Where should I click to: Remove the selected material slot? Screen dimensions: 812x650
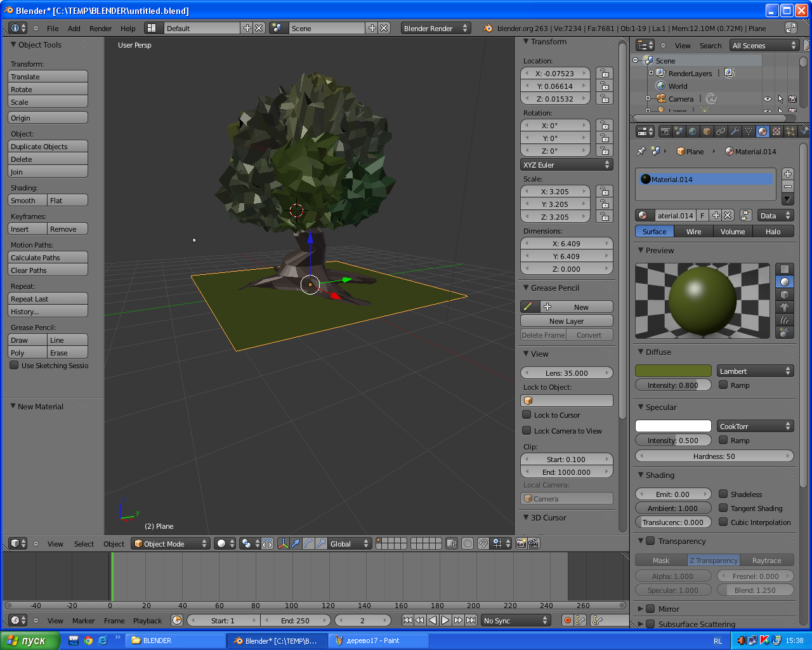pos(788,186)
